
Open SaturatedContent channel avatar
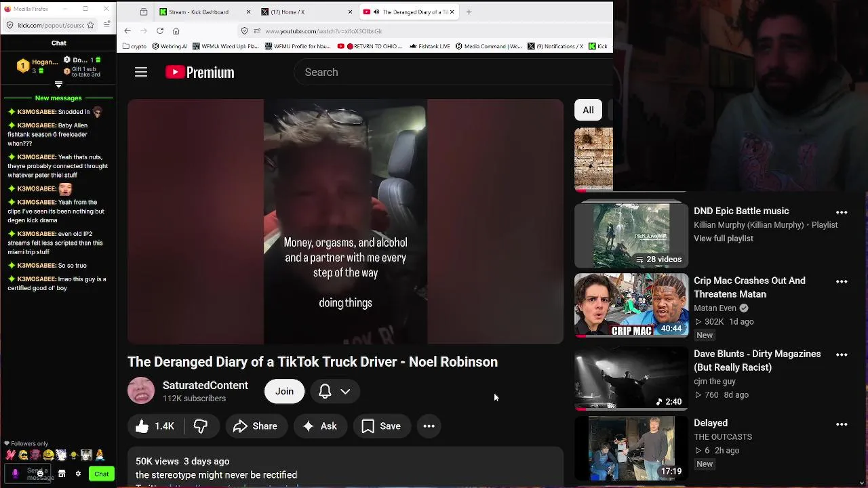click(x=141, y=390)
